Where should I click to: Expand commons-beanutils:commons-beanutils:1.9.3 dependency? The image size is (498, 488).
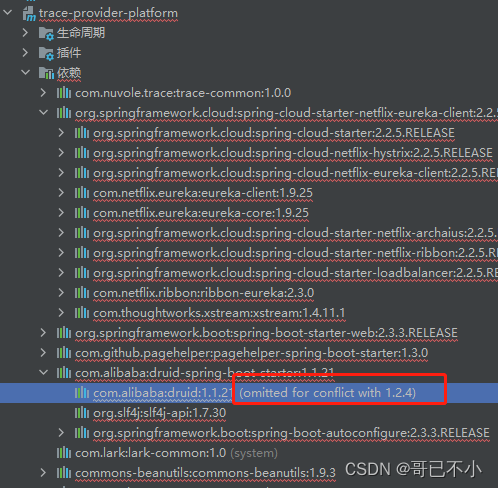coord(43,473)
